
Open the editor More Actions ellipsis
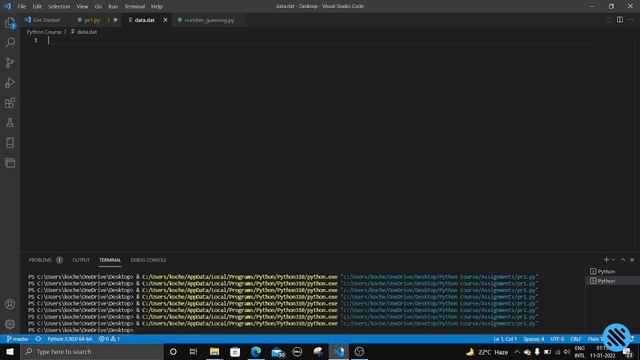tap(631, 20)
